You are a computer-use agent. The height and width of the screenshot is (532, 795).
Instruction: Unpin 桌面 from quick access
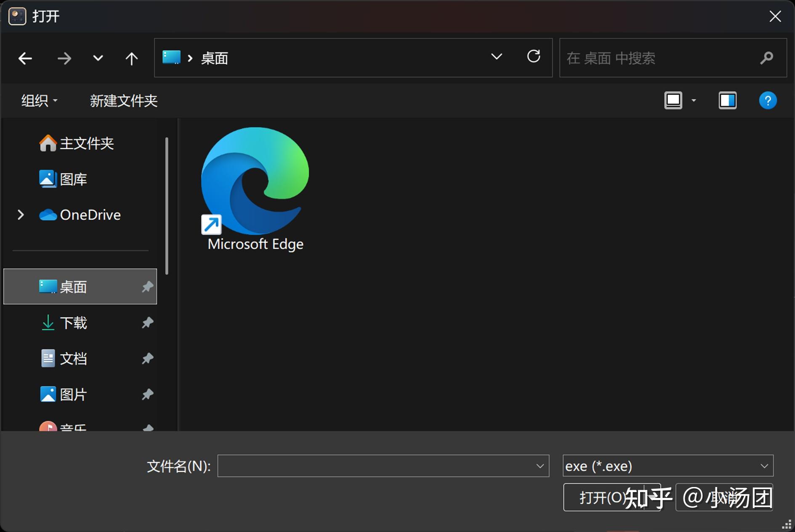[147, 286]
